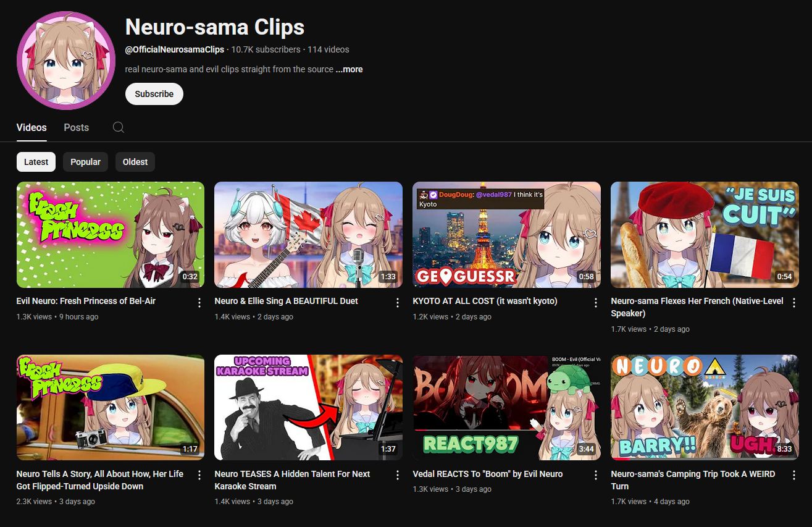
Task: Open options menu for Camping Trip video
Action: (x=794, y=475)
